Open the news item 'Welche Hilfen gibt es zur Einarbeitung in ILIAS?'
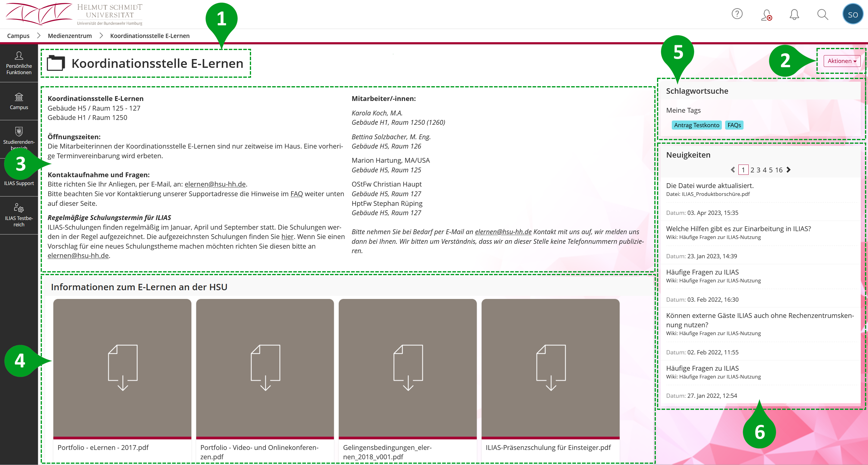868x465 pixels. pos(738,228)
